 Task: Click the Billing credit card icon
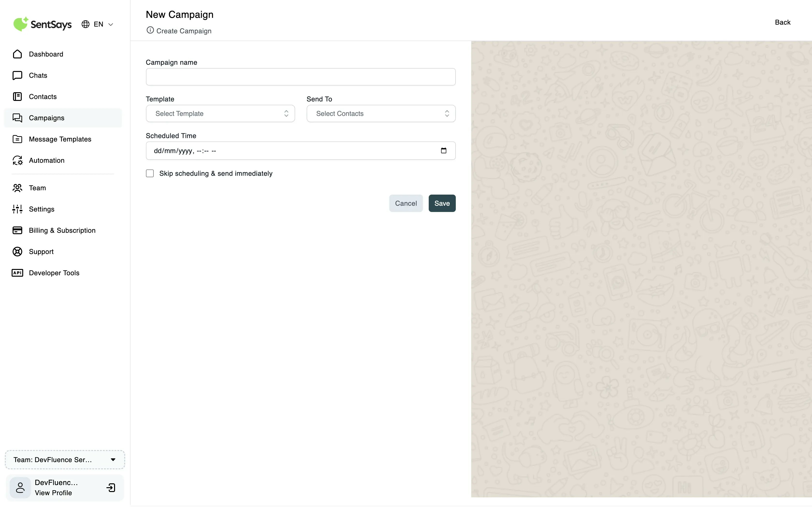pos(17,230)
